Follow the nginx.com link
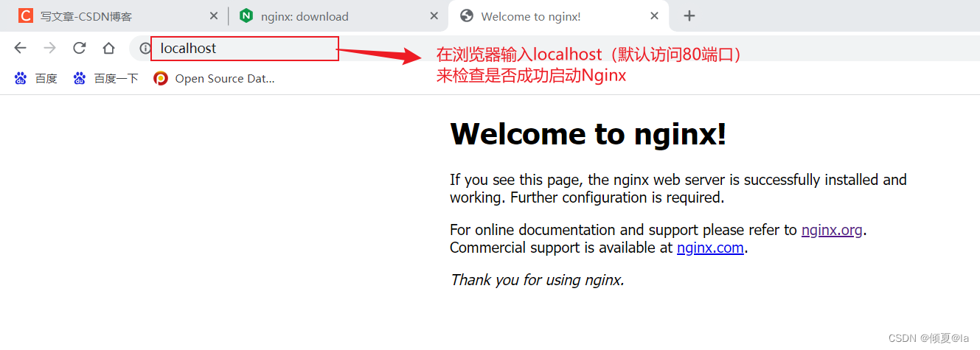 (x=710, y=248)
